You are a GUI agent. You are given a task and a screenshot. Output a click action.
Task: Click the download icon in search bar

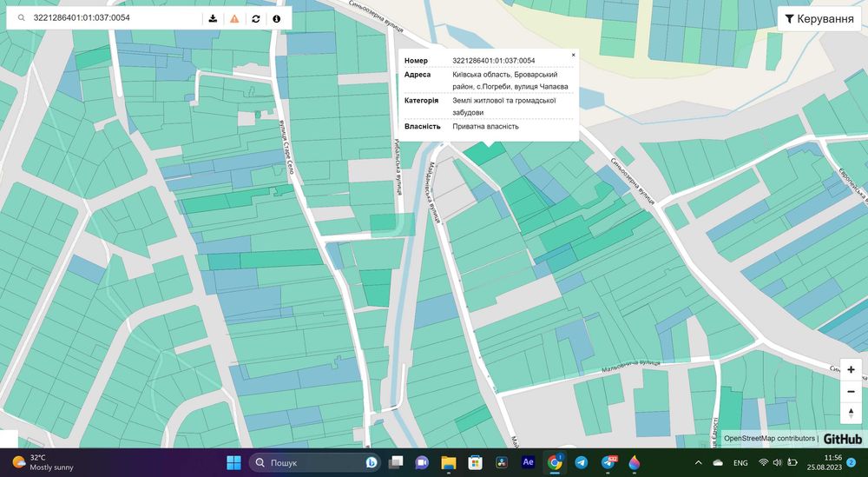(213, 18)
